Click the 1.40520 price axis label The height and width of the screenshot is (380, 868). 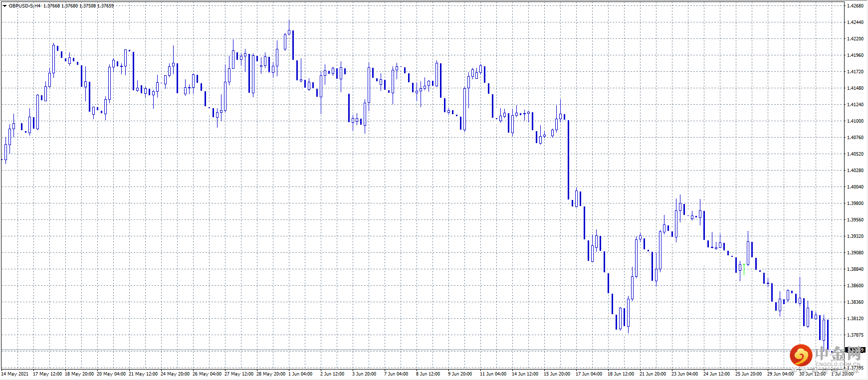[855, 154]
